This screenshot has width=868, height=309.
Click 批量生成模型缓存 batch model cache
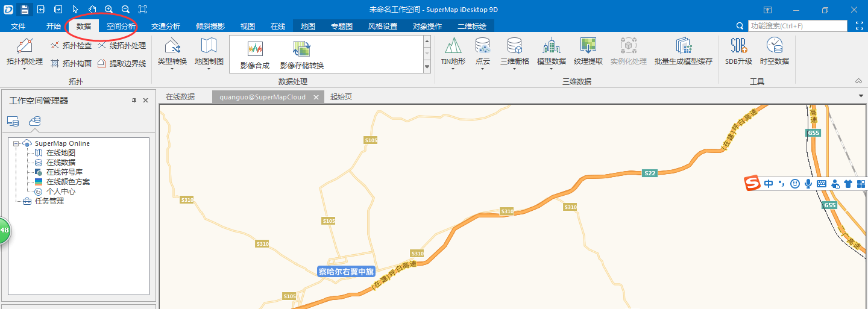pos(684,52)
